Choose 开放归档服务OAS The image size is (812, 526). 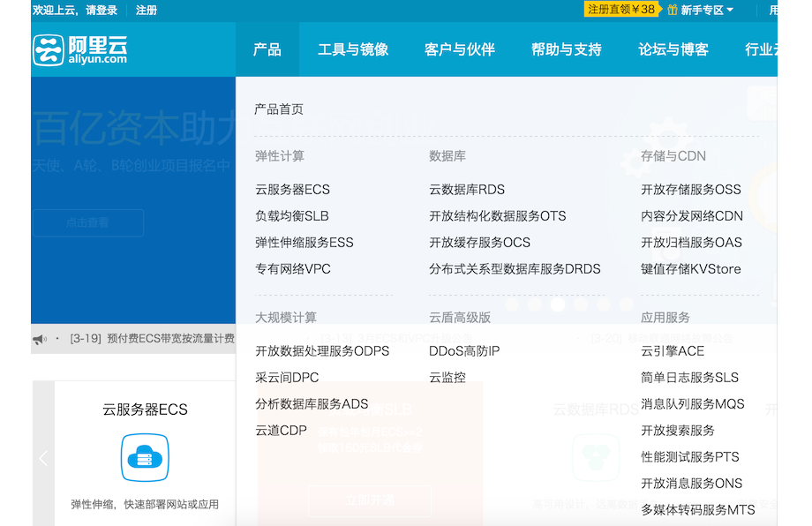[692, 243]
